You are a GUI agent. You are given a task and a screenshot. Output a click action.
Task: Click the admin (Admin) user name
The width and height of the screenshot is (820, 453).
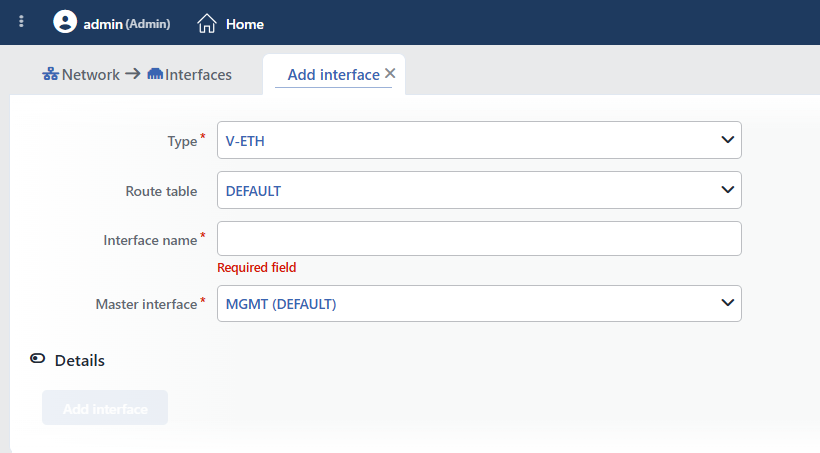[x=127, y=24]
